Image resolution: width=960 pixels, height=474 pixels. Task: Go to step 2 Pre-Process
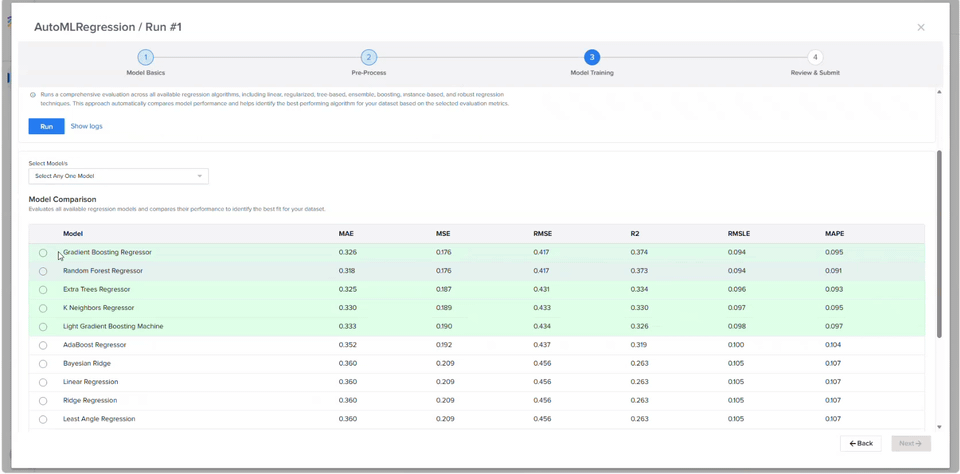click(x=369, y=58)
